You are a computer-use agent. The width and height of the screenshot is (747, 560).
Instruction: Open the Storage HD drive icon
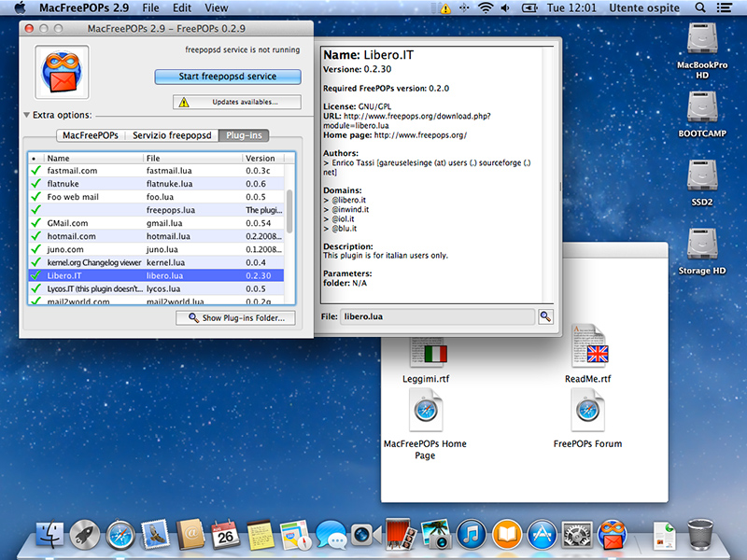(702, 245)
